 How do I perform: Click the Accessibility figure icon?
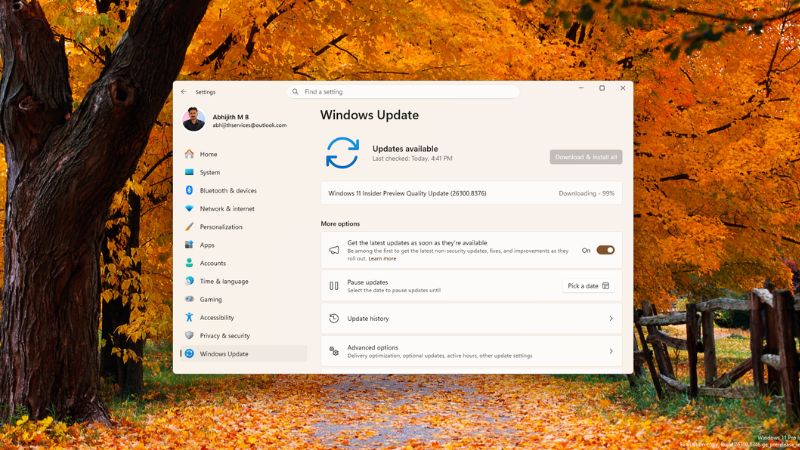189,317
